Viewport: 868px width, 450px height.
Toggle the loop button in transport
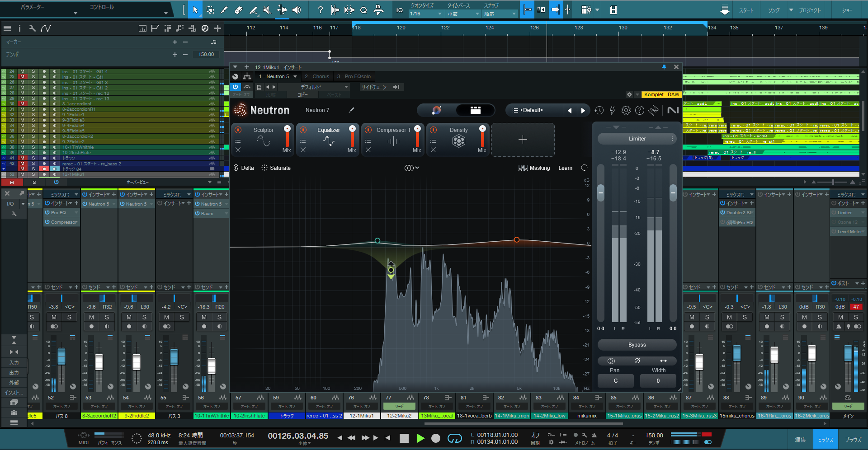pyautogui.click(x=454, y=438)
